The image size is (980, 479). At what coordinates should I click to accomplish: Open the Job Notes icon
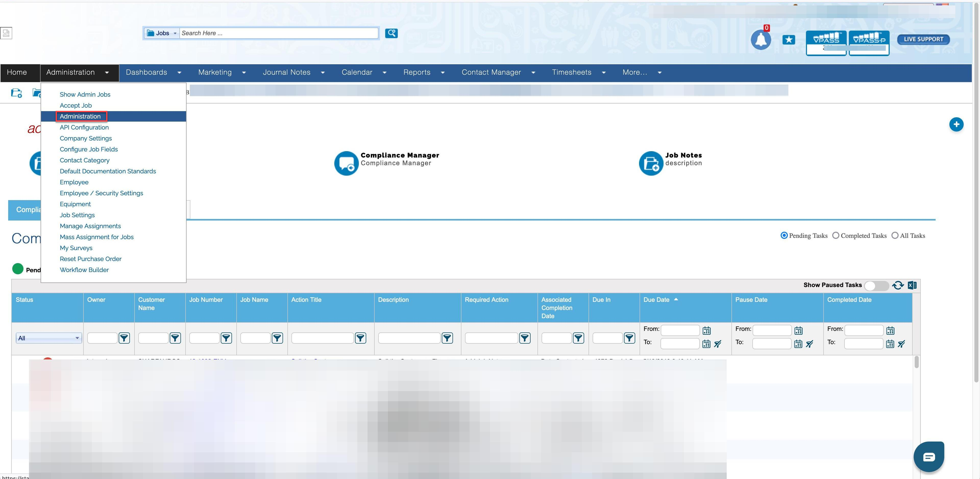(x=651, y=163)
